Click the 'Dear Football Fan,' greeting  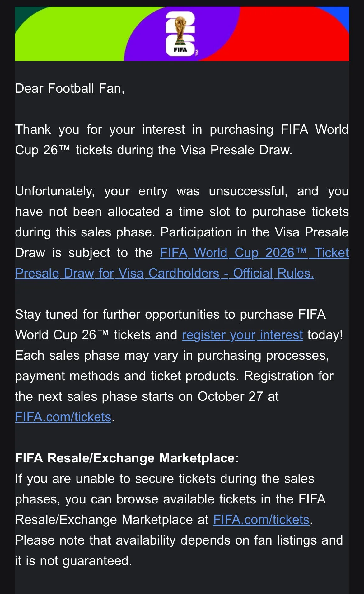[x=70, y=88]
